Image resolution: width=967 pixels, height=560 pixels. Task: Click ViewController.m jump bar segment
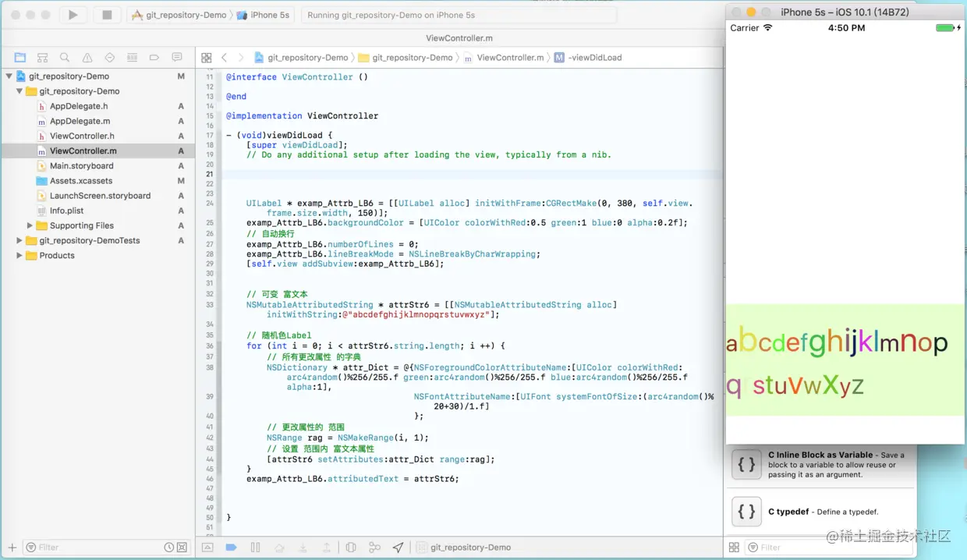(504, 58)
